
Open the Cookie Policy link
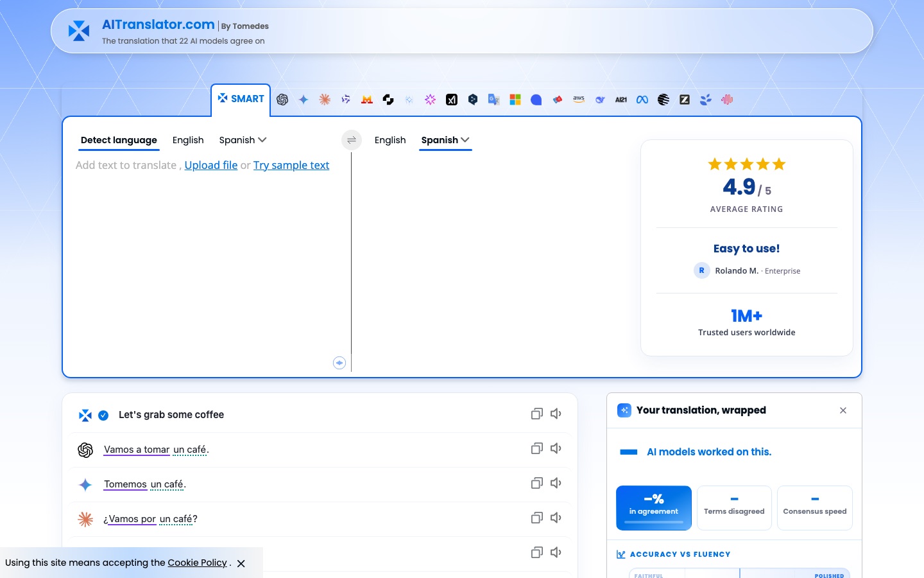coord(198,563)
